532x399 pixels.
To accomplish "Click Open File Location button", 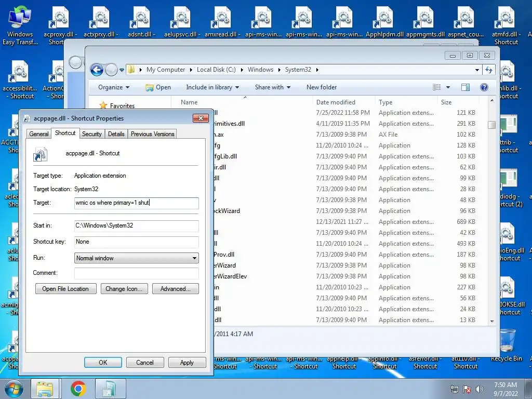I will pyautogui.click(x=65, y=289).
